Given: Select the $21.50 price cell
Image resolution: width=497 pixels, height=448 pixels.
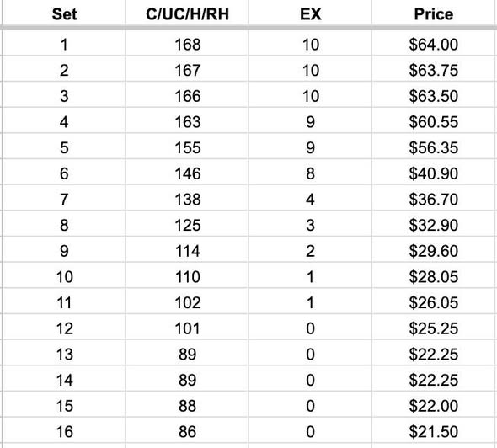Looking at the screenshot, I should click(x=434, y=431).
